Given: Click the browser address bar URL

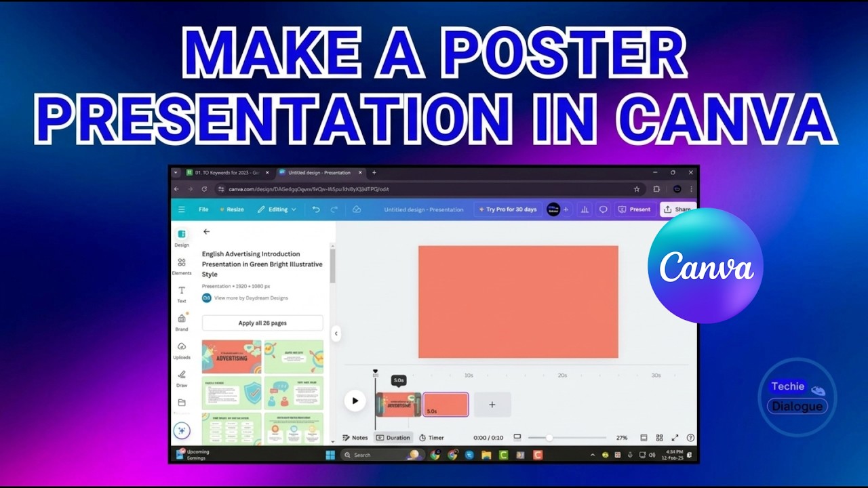Looking at the screenshot, I should 309,189.
